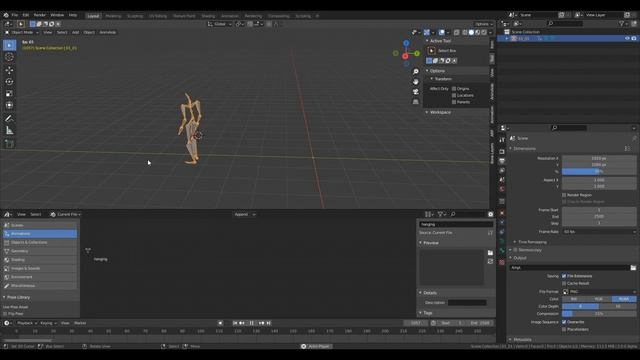The image size is (640, 360).
Task: Adjust the resolution percentage slider
Action: click(x=599, y=171)
